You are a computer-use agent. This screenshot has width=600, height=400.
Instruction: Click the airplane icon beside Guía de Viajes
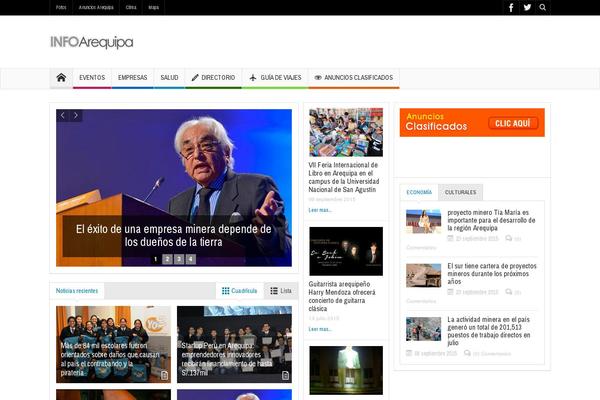253,78
